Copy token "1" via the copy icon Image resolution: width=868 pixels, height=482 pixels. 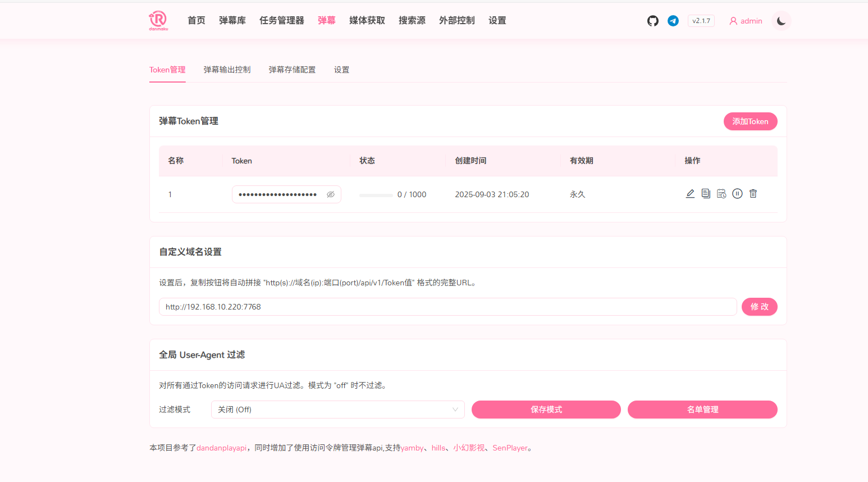coord(706,193)
